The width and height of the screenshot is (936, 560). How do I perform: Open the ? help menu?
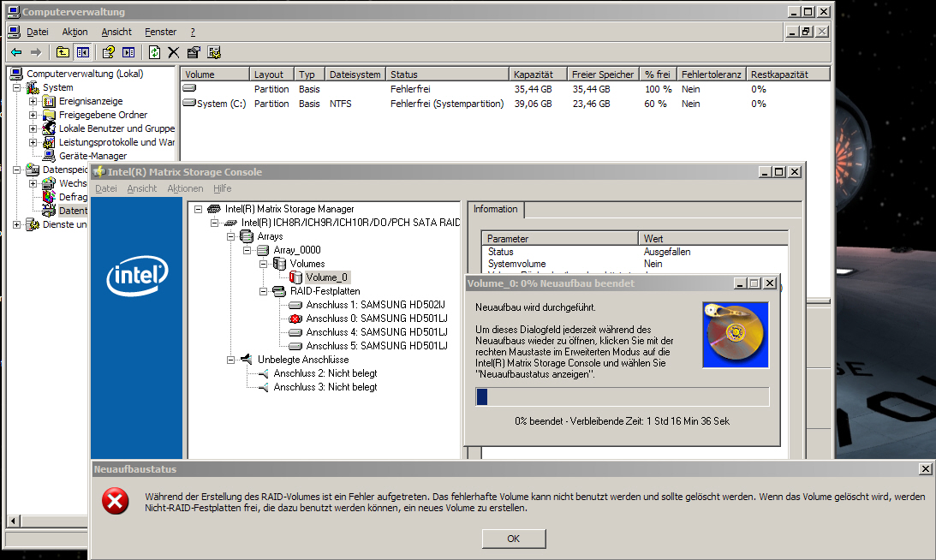click(x=193, y=33)
